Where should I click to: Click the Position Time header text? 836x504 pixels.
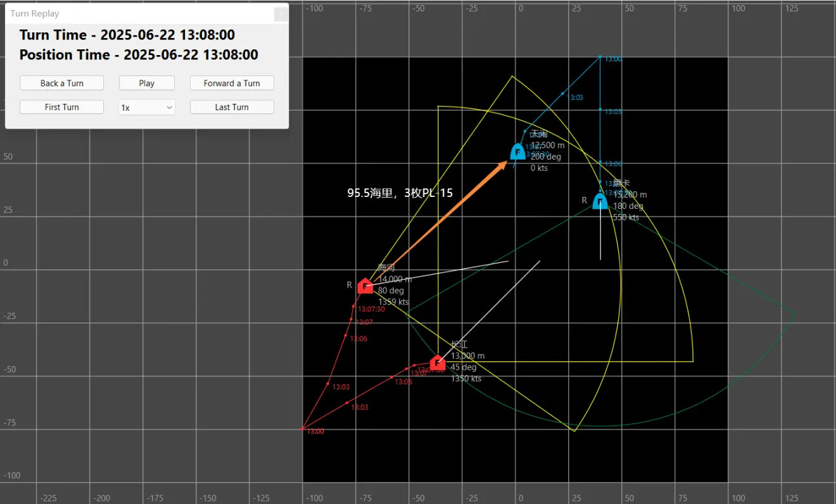(x=139, y=55)
